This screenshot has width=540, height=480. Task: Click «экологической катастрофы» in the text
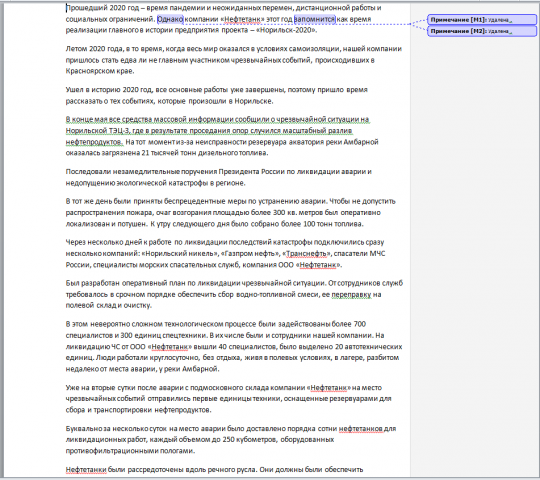tap(162, 183)
